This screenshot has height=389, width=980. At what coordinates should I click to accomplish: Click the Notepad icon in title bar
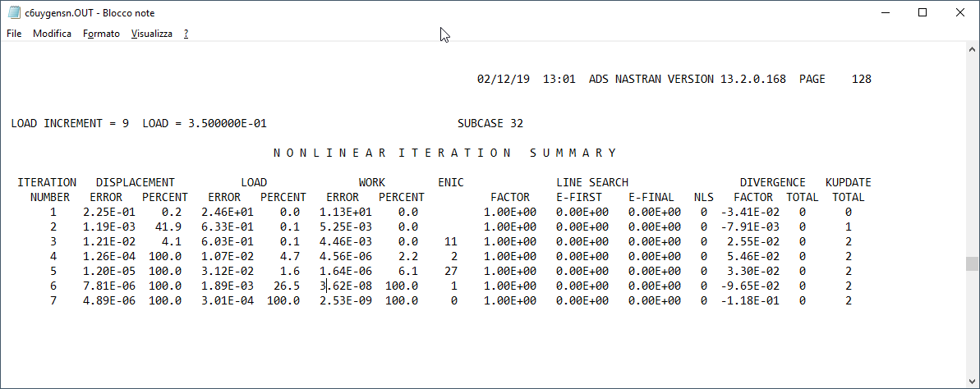15,13
